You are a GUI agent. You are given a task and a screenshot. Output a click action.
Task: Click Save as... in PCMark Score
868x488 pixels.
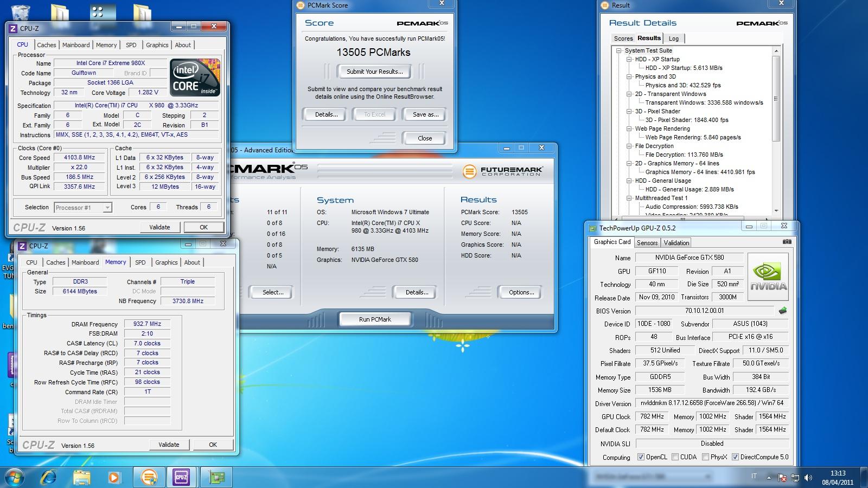tap(425, 114)
